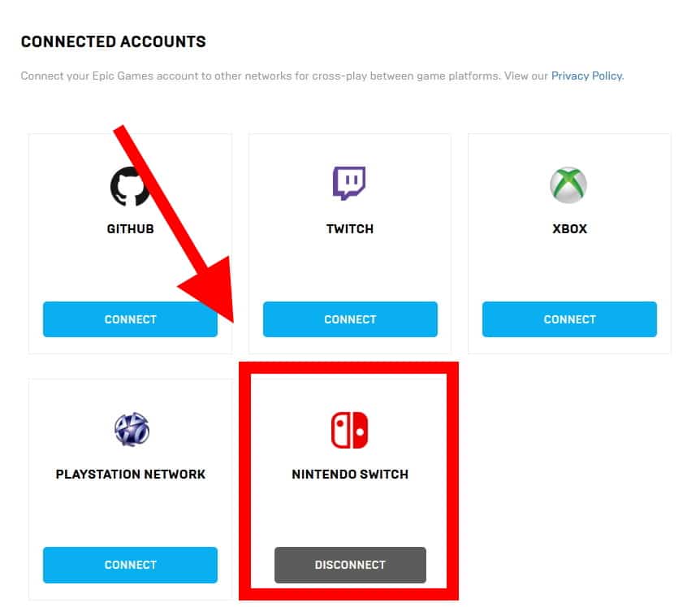Connect your GitHub account
The width and height of the screenshot is (700, 607).
click(130, 319)
